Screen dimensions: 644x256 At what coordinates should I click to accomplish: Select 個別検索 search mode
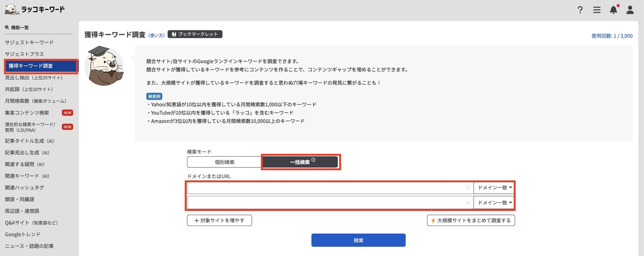click(x=224, y=162)
